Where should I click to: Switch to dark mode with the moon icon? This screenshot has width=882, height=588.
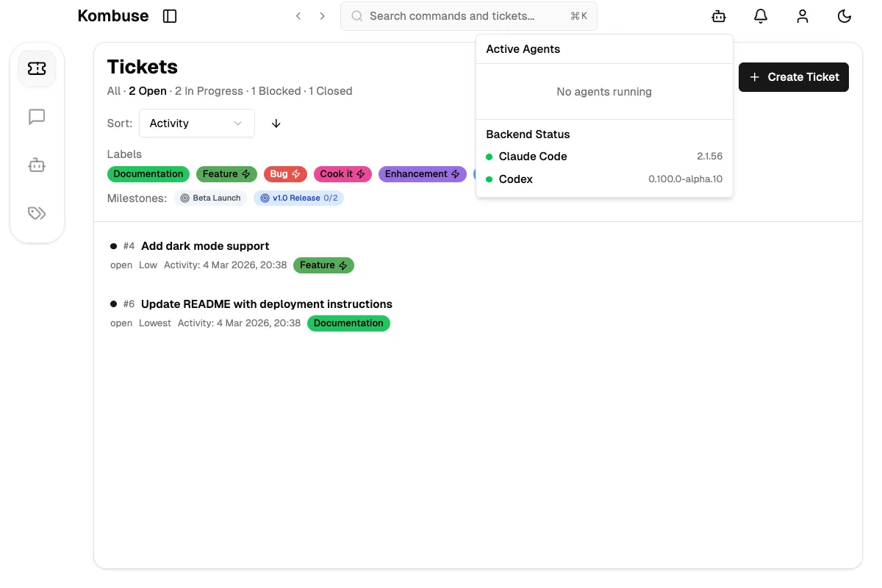[x=845, y=15]
